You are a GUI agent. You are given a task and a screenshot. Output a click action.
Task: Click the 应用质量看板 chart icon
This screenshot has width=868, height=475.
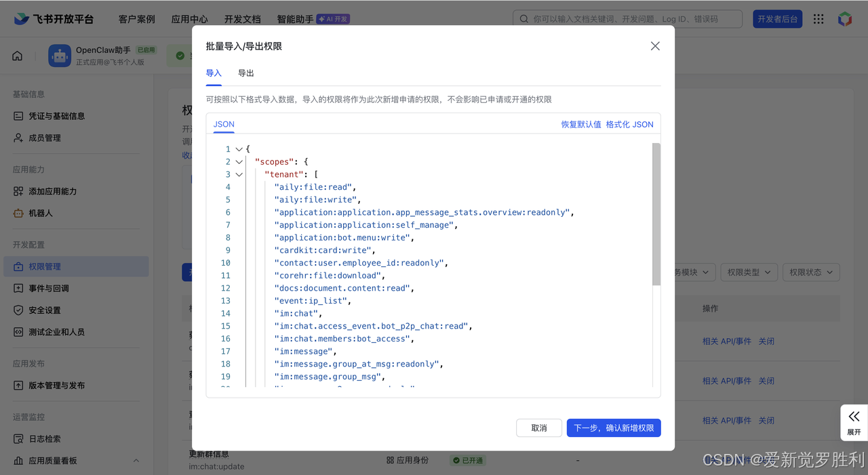(x=18, y=460)
